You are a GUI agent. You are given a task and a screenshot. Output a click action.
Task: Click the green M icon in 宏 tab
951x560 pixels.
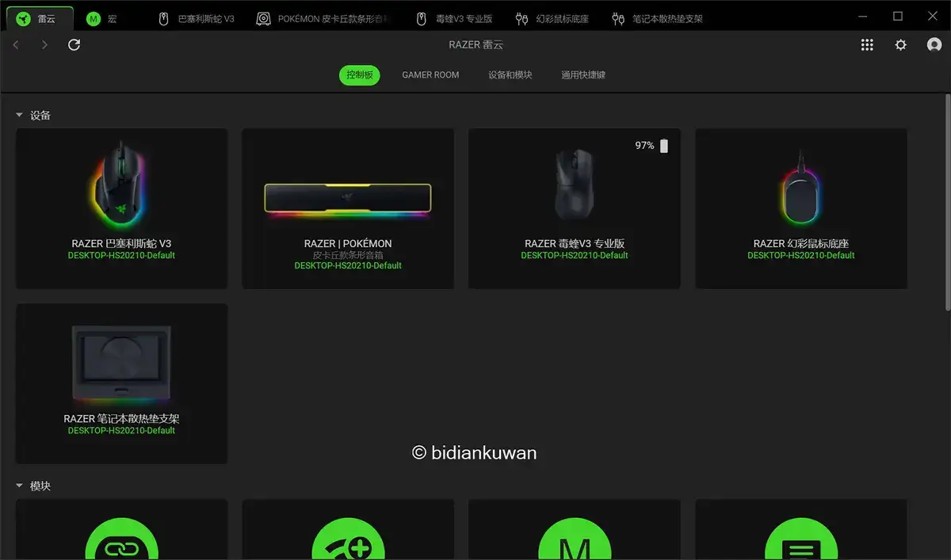click(x=94, y=18)
